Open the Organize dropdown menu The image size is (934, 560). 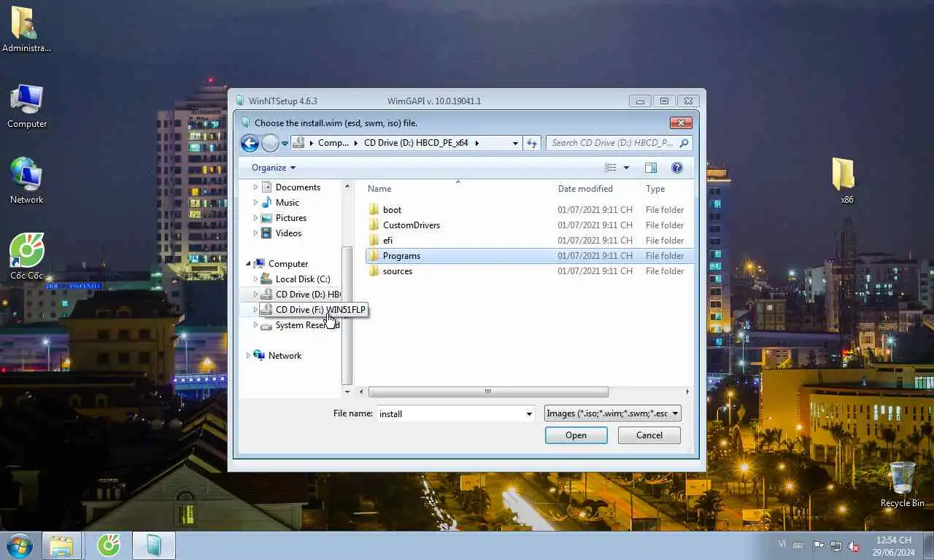coord(274,168)
